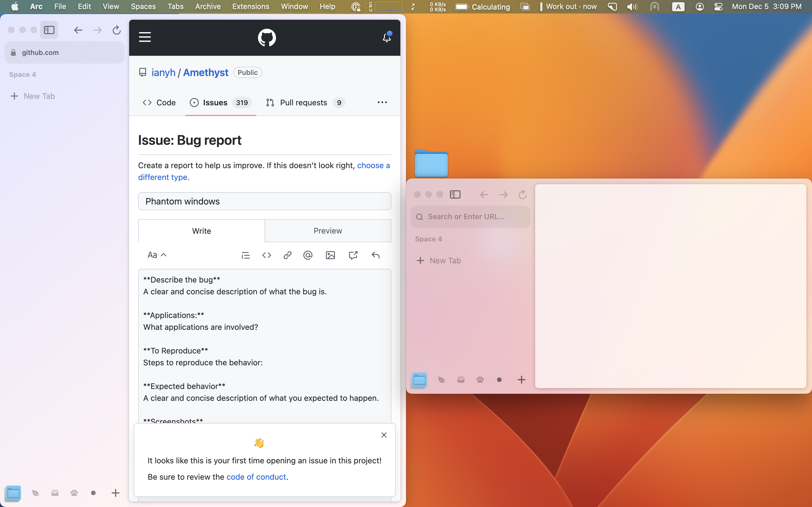Open GitHub notifications bell
This screenshot has height=507, width=812.
pyautogui.click(x=387, y=37)
